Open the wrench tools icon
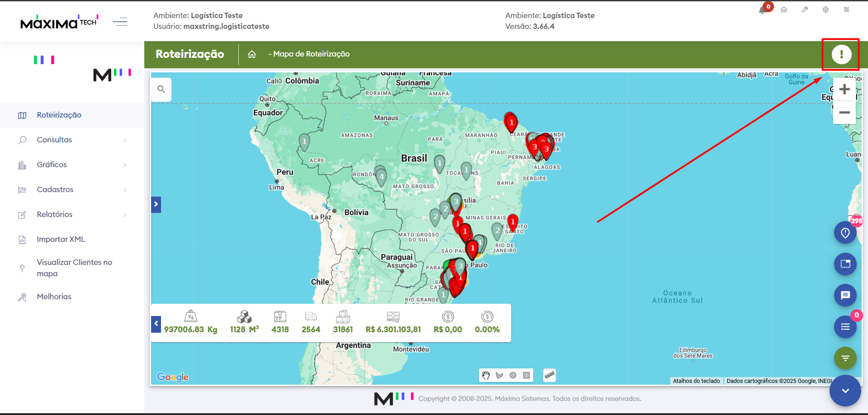Image resolution: width=868 pixels, height=415 pixels. [x=805, y=9]
